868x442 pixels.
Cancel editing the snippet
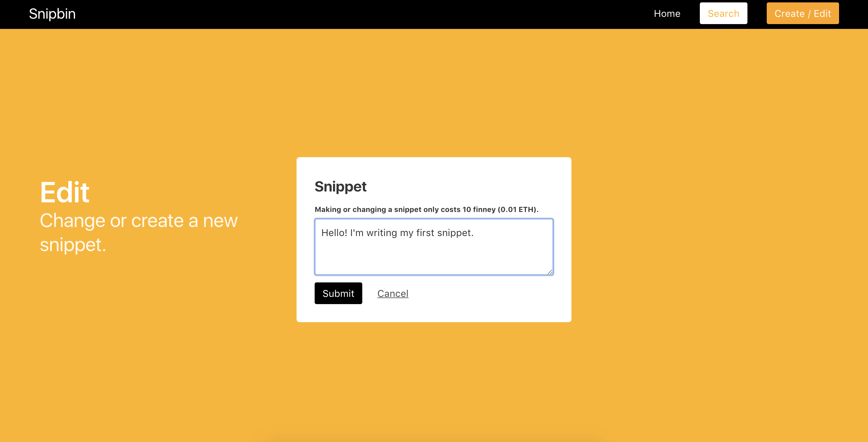[392, 294]
